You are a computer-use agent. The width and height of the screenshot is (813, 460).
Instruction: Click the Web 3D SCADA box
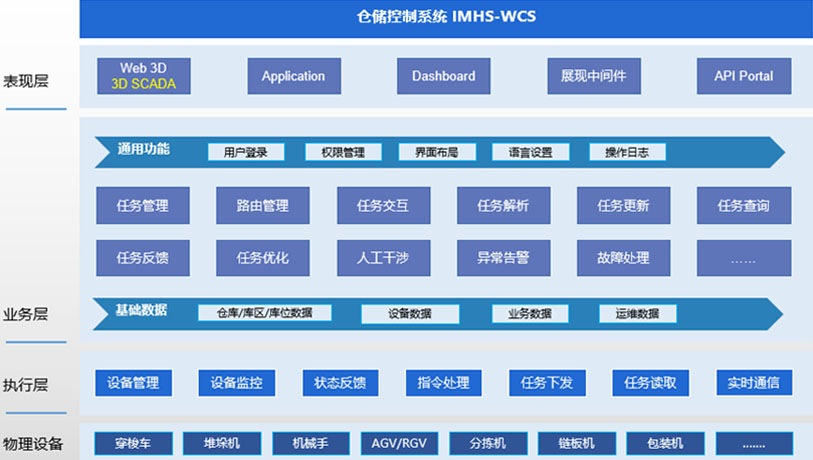(x=143, y=76)
